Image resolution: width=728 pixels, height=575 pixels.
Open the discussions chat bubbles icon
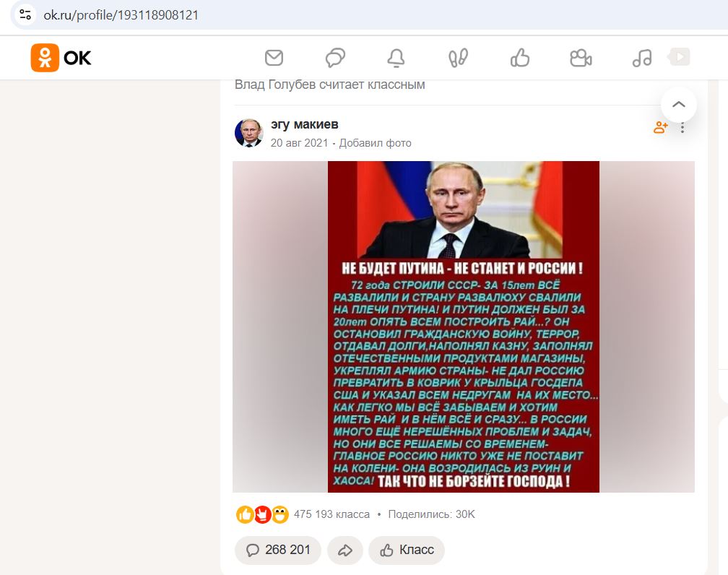pyautogui.click(x=335, y=58)
